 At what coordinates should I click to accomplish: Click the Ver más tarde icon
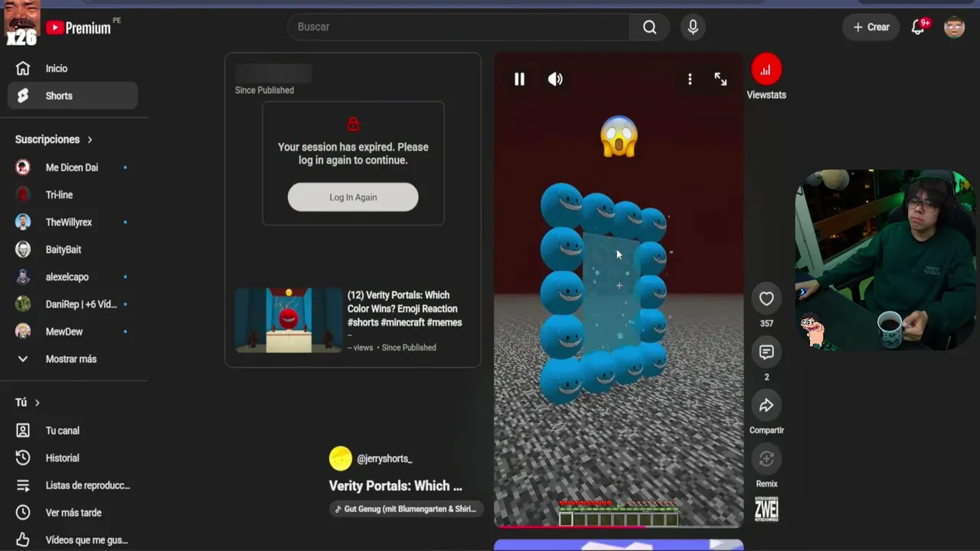23,513
